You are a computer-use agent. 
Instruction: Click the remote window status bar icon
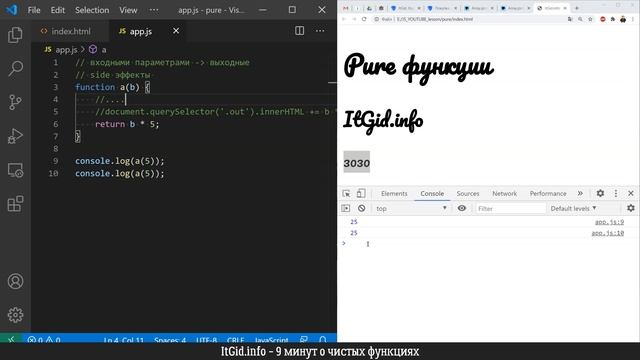coord(11,339)
